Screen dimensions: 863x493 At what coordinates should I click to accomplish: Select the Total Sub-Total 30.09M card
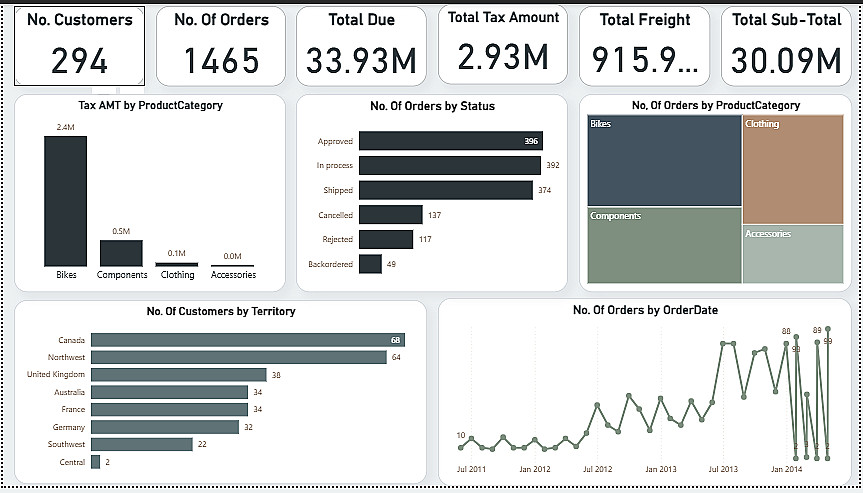pos(786,46)
